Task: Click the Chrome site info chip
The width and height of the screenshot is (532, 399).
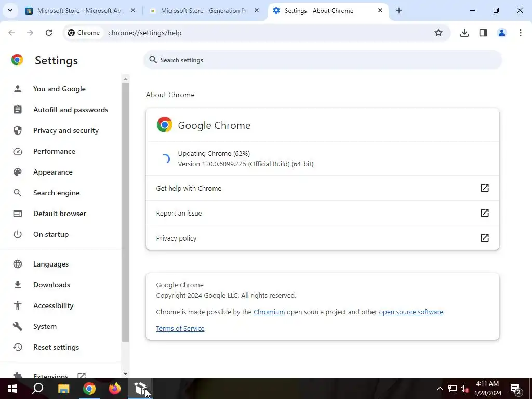Action: [84, 33]
